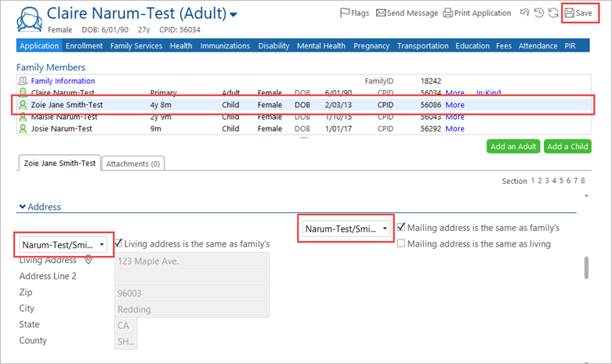
Task: Toggle 'Living address is the same as family's'
Action: [x=120, y=244]
